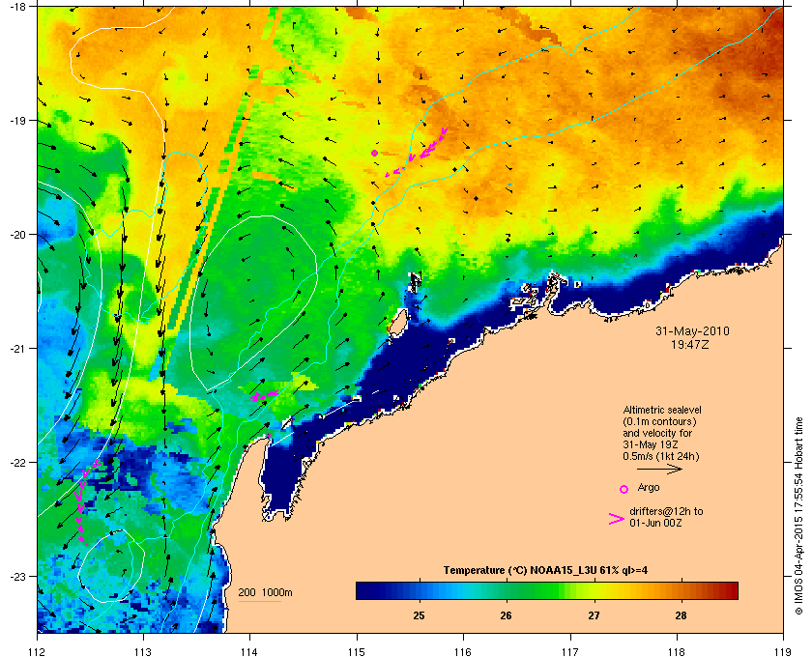
Task: Click the latitude label -20
Action: point(17,235)
